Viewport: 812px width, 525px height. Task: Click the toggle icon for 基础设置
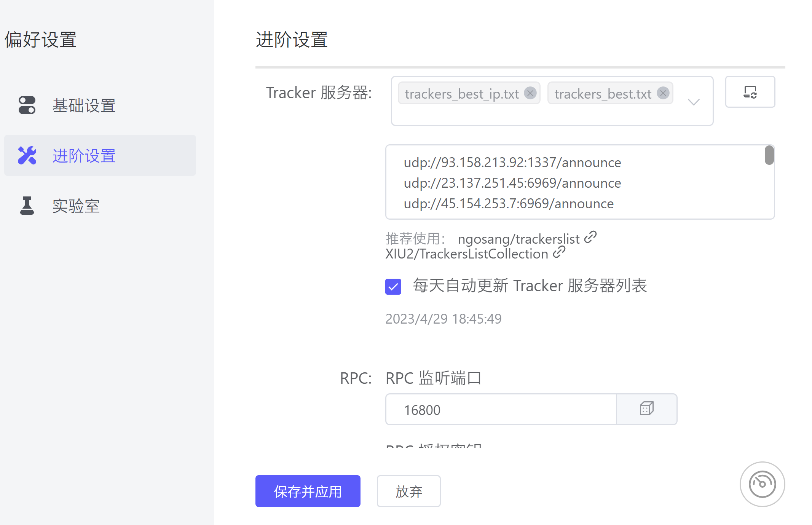point(27,105)
